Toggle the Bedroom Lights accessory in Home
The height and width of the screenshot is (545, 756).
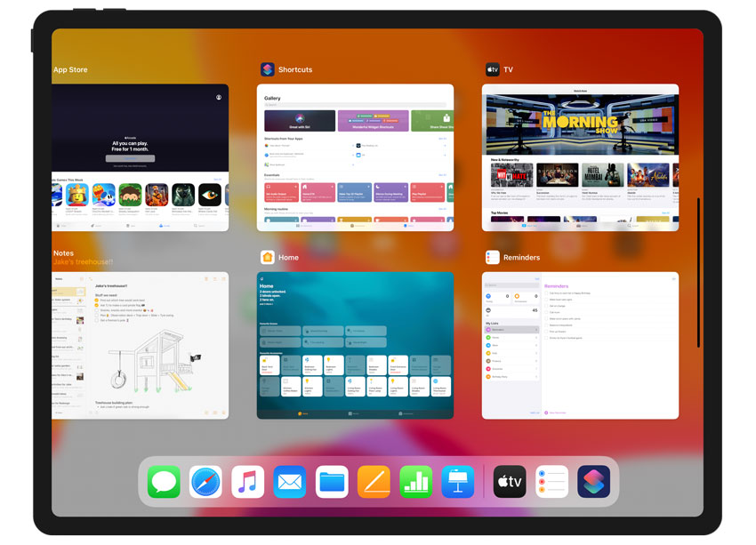click(334, 365)
